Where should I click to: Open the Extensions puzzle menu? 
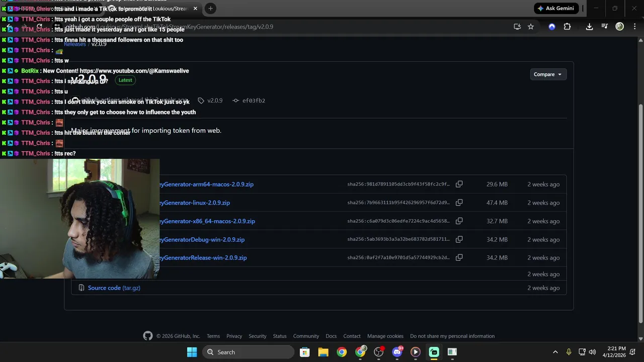(x=567, y=27)
